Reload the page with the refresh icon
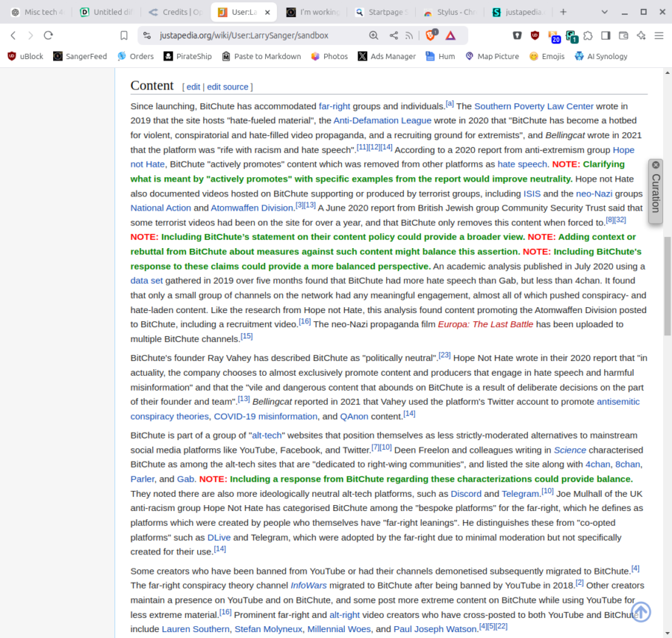This screenshot has width=672, height=638. (49, 35)
